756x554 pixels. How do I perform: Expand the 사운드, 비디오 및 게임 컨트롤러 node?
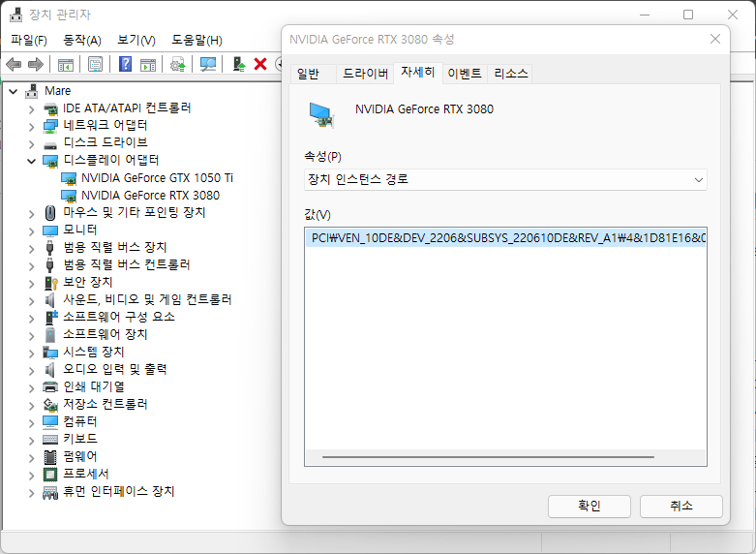coord(31,300)
